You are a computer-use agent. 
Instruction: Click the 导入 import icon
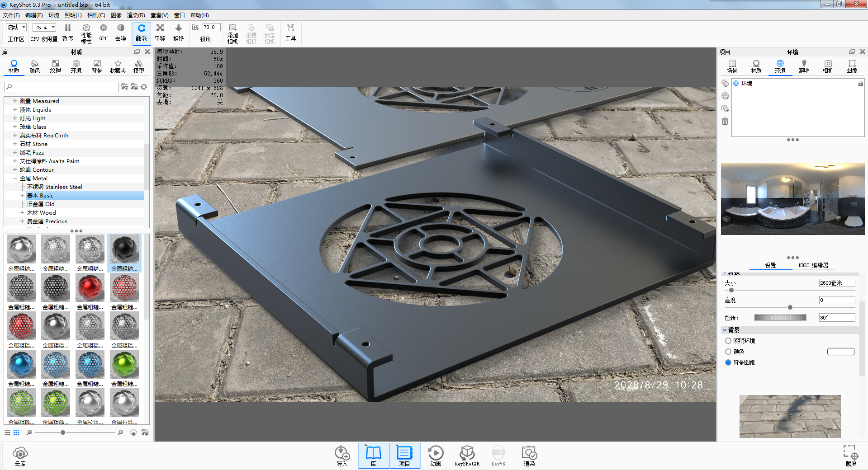tap(342, 456)
